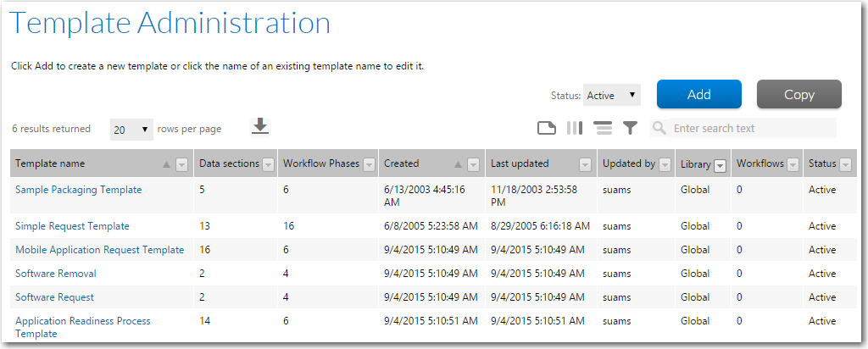Screen dimensions: 868x349
Task: Open the Updated by column menu
Action: pos(665,165)
